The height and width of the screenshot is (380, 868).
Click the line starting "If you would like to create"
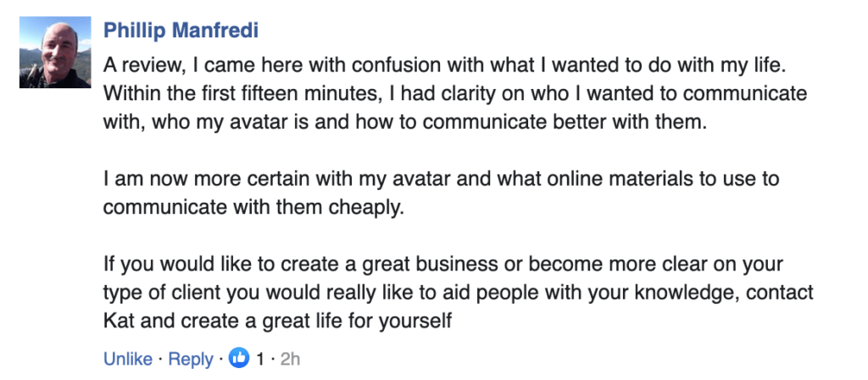coord(444,265)
